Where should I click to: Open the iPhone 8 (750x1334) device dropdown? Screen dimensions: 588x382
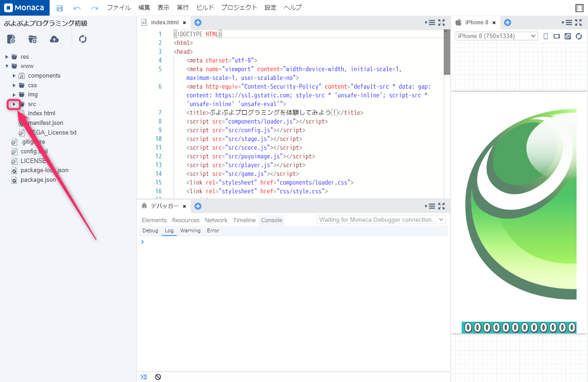pyautogui.click(x=497, y=36)
